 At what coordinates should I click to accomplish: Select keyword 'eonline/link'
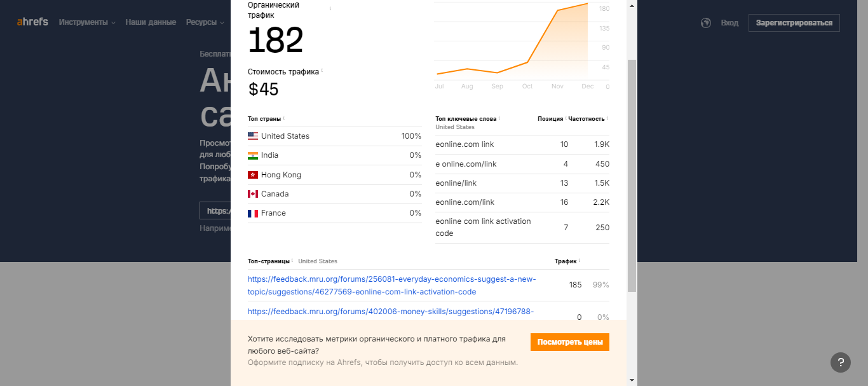point(456,183)
